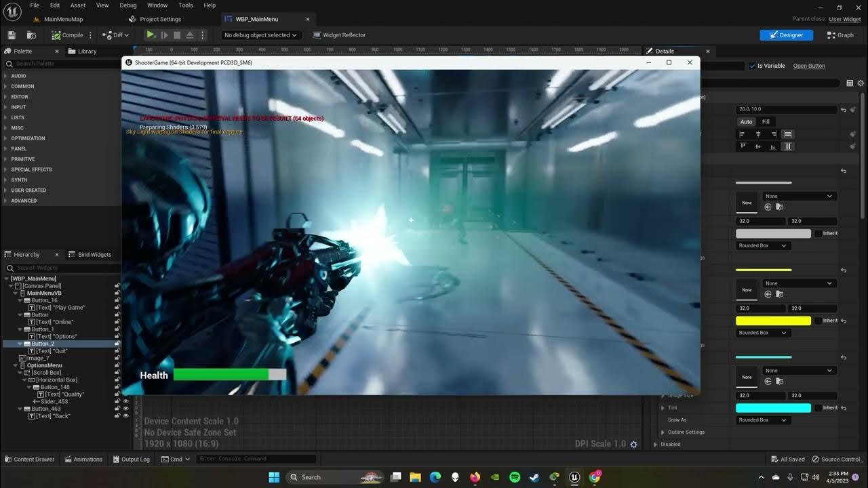Viewport: 868px width, 488px height.
Task: Toggle visibility eye for Button_463
Action: [125, 409]
